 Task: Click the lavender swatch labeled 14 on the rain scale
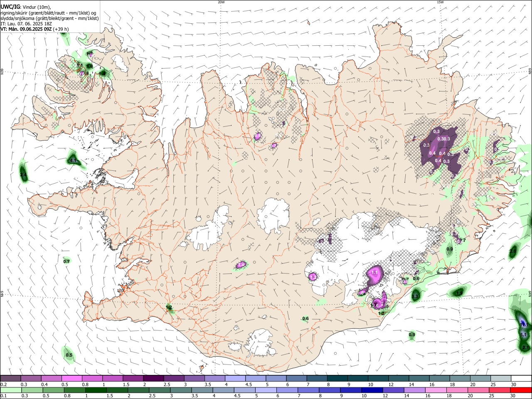pyautogui.click(x=415, y=390)
